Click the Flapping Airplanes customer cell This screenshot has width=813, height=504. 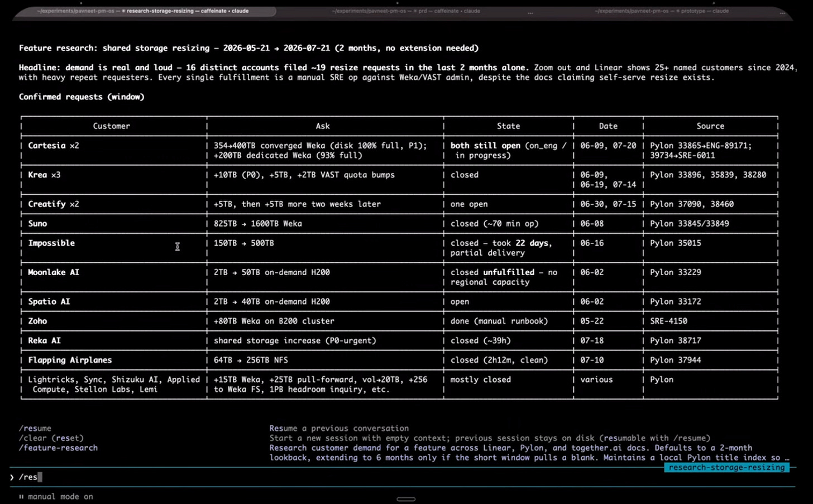[70, 360]
